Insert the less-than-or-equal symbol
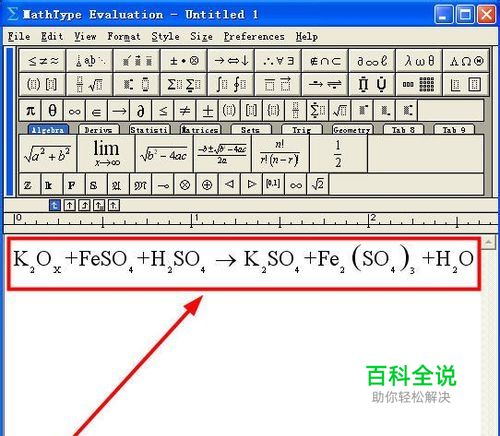This screenshot has width=500, height=436. (163, 110)
